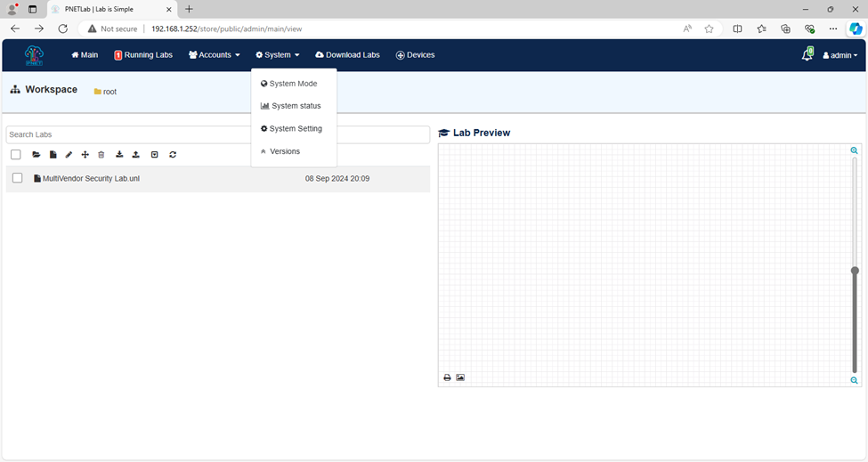The height and width of the screenshot is (462, 868).
Task: Click the refresh labs icon
Action: click(x=173, y=154)
